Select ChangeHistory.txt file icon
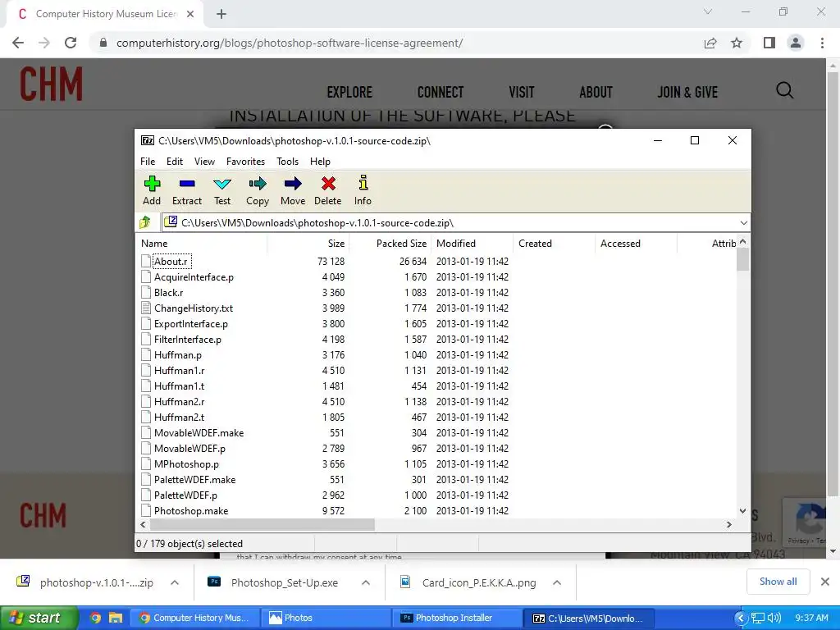The width and height of the screenshot is (840, 630). (146, 308)
